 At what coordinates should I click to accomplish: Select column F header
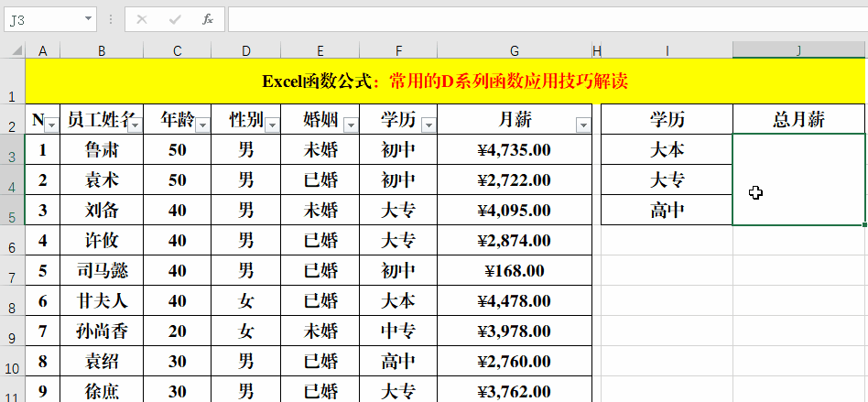(x=398, y=51)
